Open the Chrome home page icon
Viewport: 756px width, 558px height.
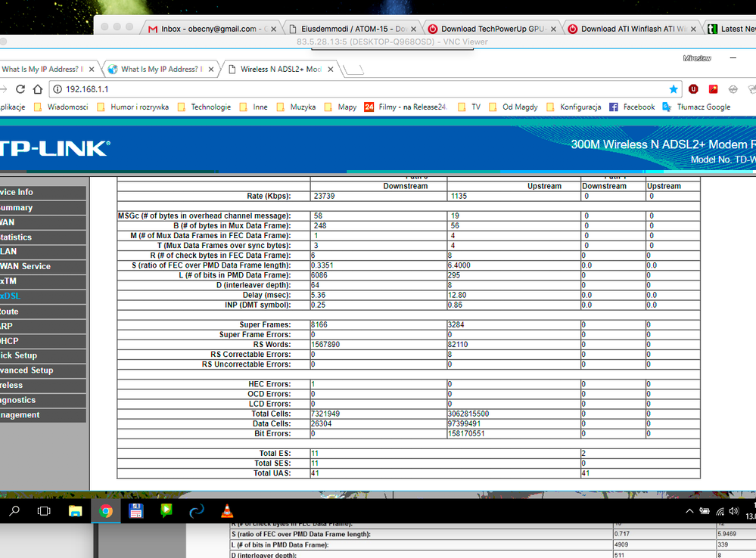click(37, 88)
